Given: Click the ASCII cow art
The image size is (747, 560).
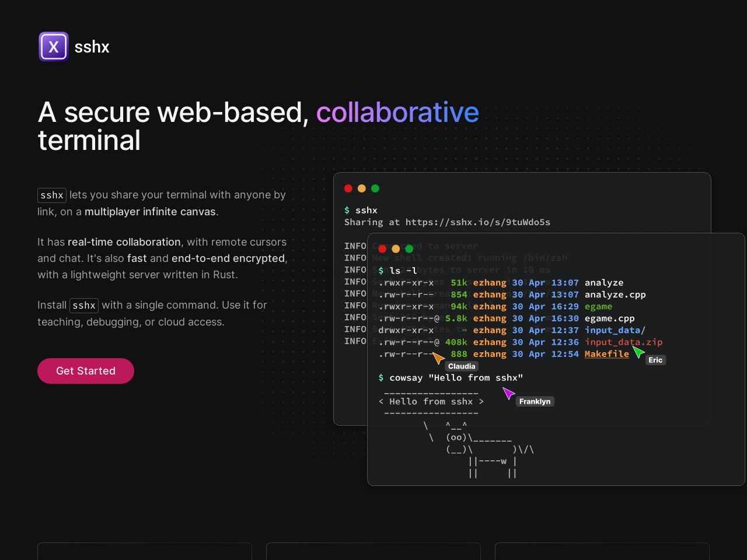Looking at the screenshot, I should 479,449.
